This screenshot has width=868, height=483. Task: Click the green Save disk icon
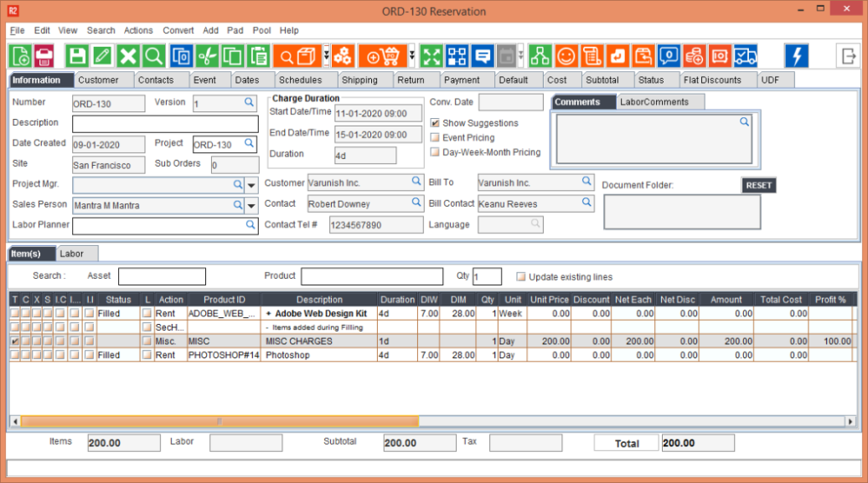(x=77, y=56)
